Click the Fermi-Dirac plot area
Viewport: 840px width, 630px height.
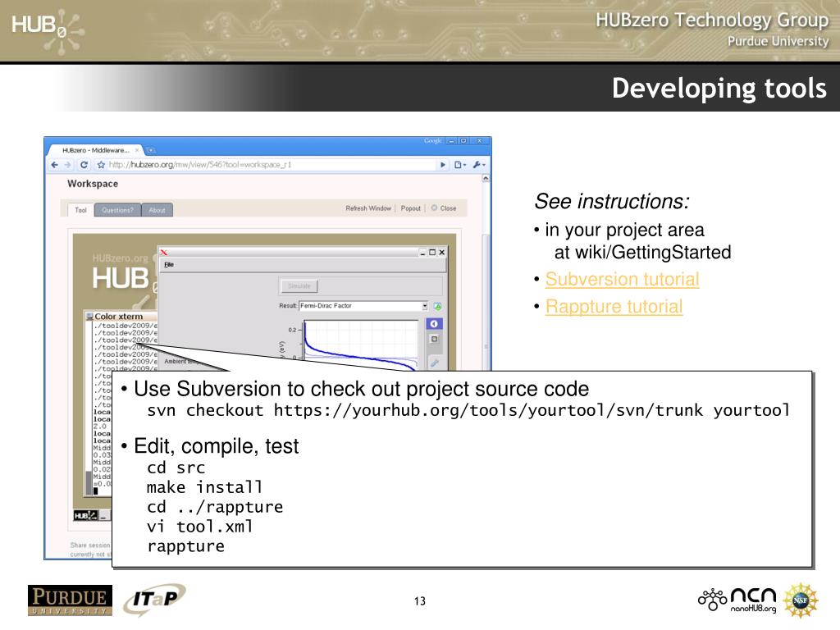(361, 345)
